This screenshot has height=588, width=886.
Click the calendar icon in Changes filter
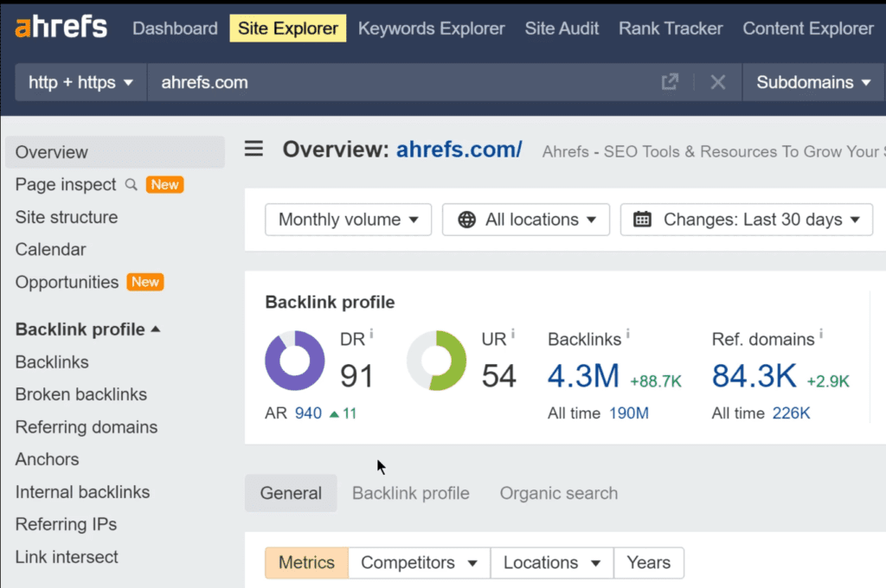tap(643, 219)
